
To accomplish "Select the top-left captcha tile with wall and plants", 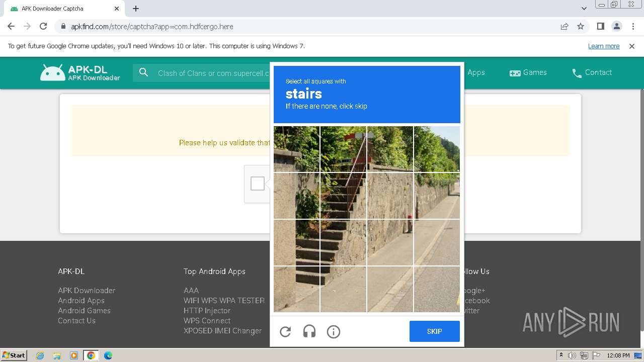I will pyautogui.click(x=296, y=149).
